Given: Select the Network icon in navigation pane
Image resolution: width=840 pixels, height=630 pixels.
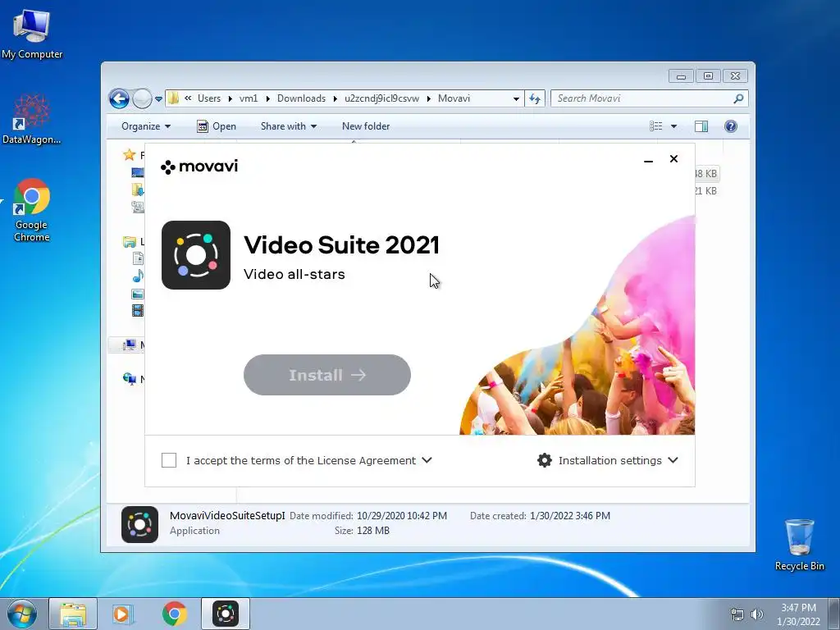Looking at the screenshot, I should coord(129,379).
